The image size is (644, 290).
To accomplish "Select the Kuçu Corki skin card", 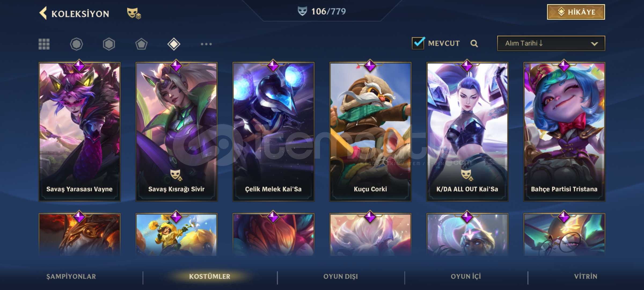I will (x=370, y=132).
